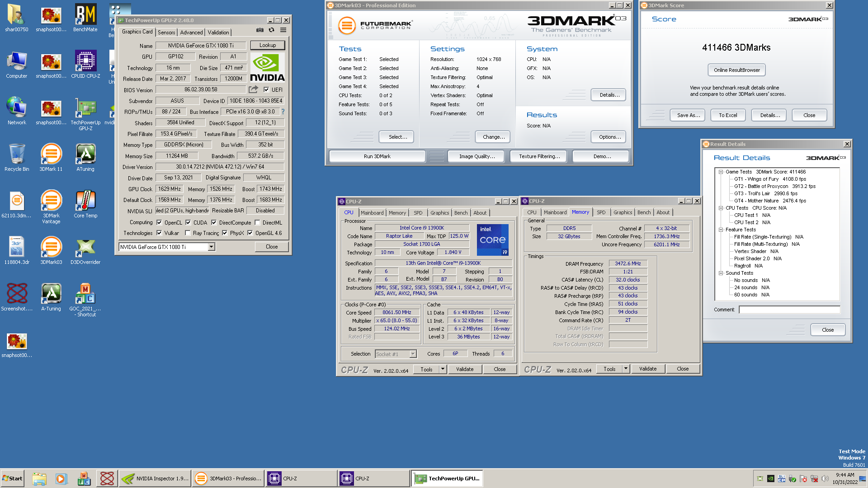Toggle the CUDA checkbox

188,222
